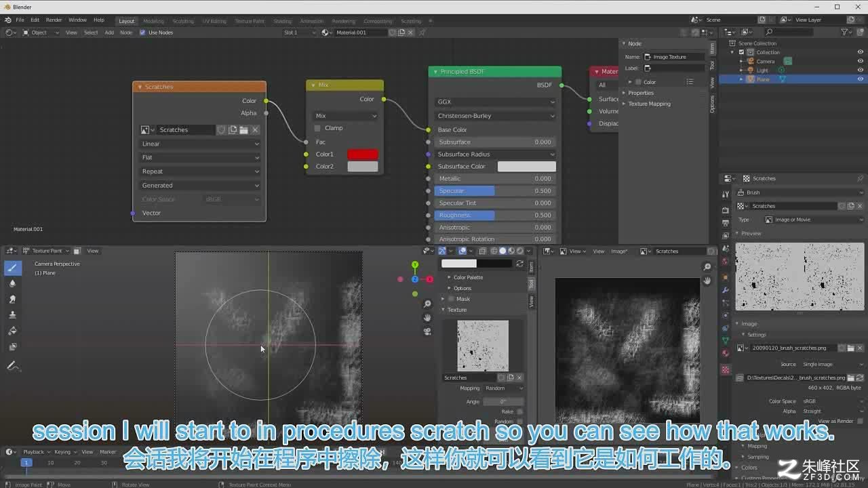Viewport: 868px width, 488px height.
Task: Toggle Plane visibility eye in outliner
Action: click(861, 79)
